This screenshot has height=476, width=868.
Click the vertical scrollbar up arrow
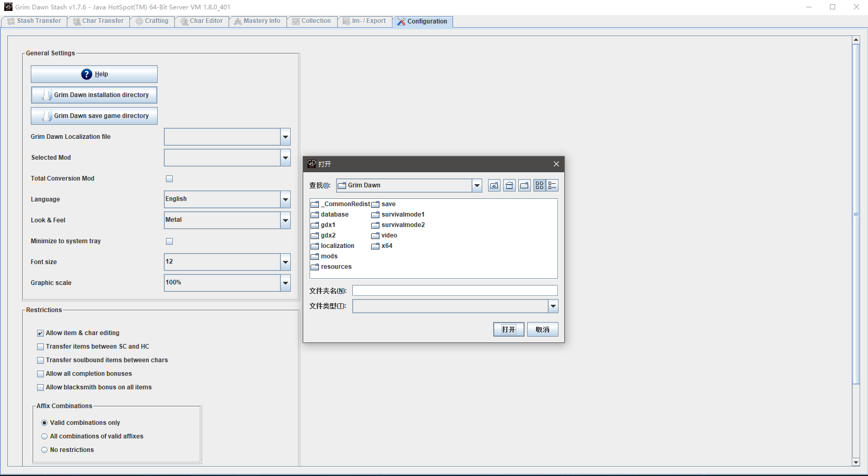(x=856, y=40)
